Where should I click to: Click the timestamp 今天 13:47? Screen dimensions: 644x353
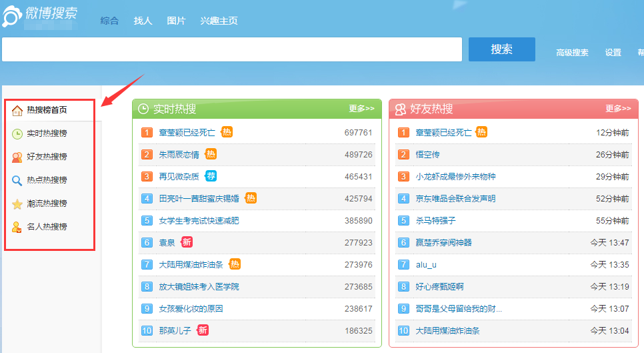[609, 242]
